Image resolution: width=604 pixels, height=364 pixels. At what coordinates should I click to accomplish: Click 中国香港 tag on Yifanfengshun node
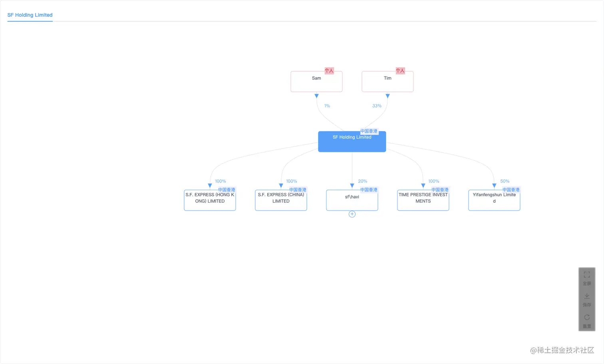click(511, 190)
